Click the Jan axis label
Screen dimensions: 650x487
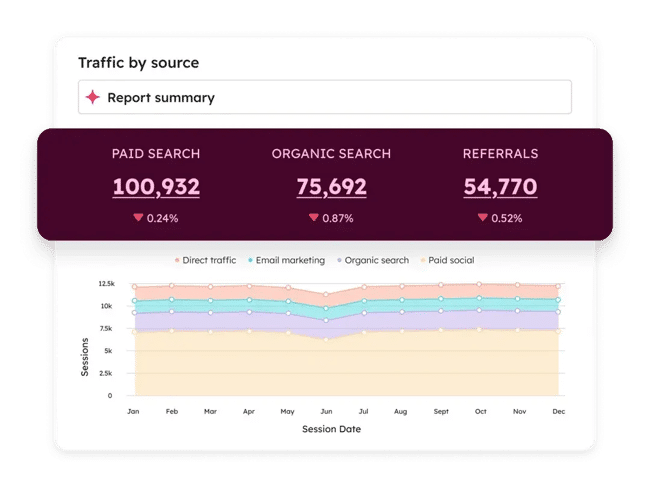coord(133,412)
